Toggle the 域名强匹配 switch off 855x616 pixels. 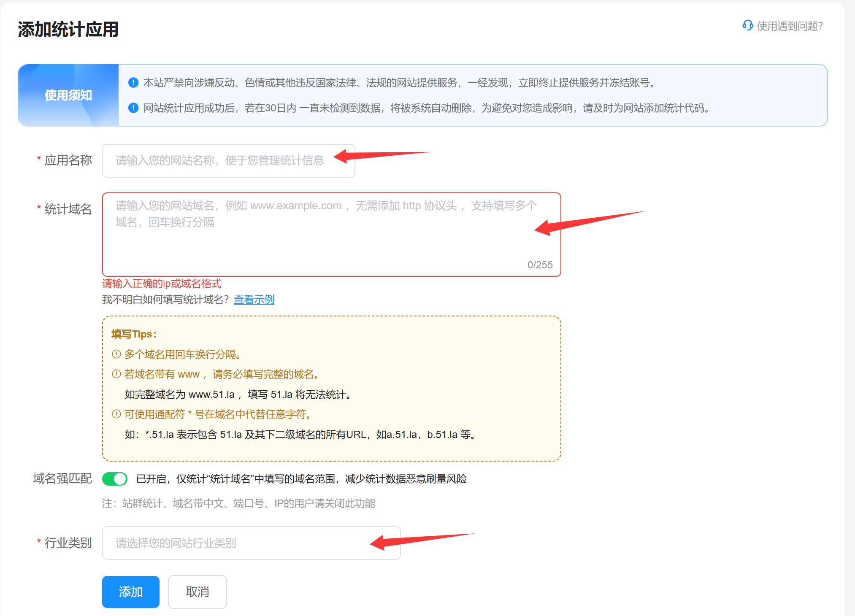point(115,479)
